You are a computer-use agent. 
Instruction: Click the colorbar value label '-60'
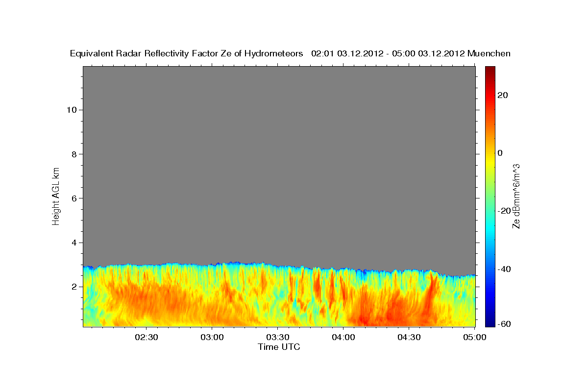504,323
